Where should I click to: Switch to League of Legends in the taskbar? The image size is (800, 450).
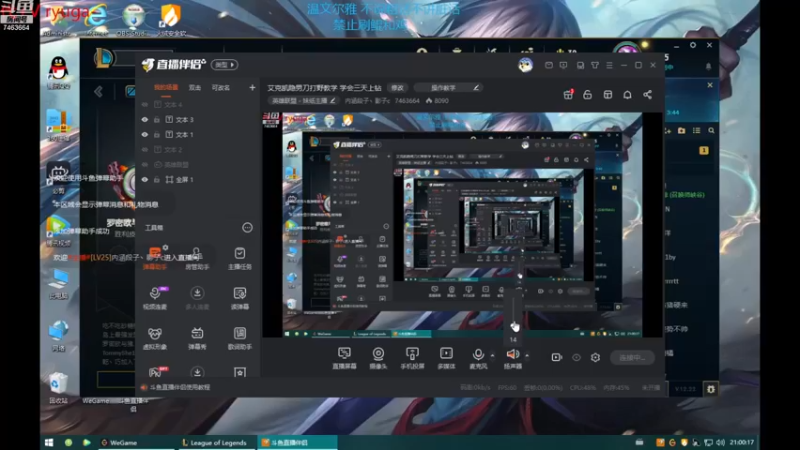pos(215,443)
